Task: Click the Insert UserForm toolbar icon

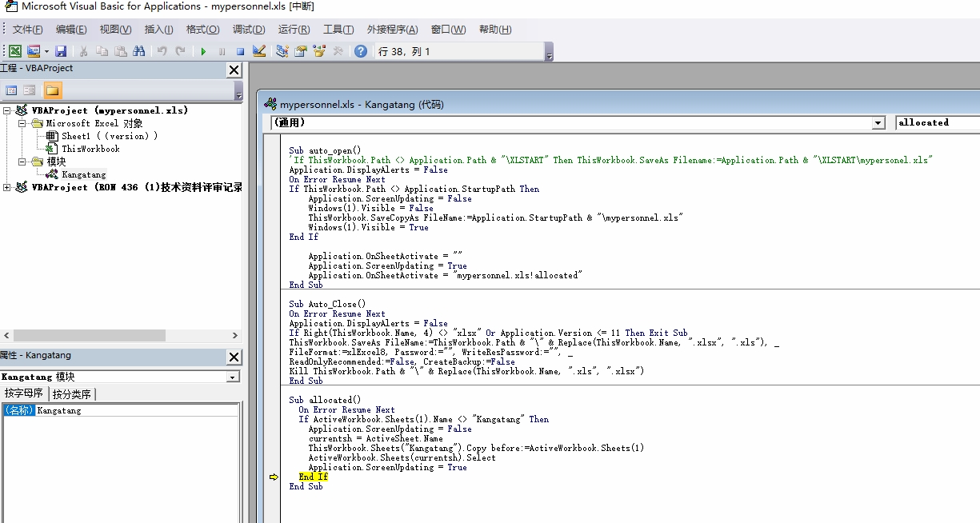Action: [34, 51]
